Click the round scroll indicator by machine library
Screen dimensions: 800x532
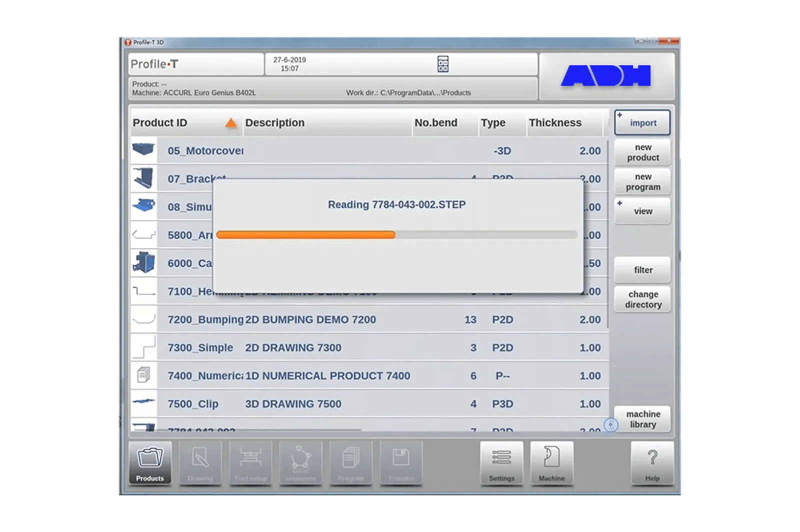610,425
